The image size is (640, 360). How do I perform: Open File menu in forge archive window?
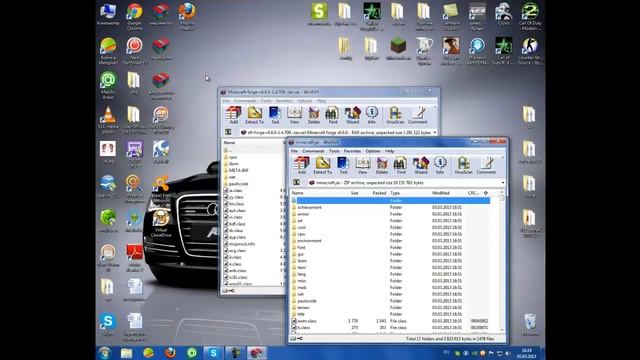click(226, 101)
